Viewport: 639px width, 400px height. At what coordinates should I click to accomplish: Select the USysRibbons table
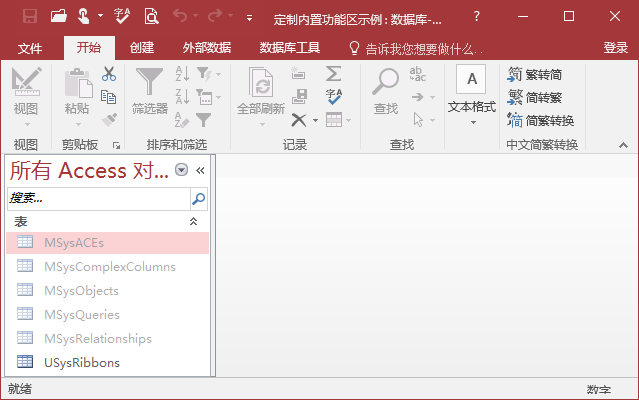(108, 363)
